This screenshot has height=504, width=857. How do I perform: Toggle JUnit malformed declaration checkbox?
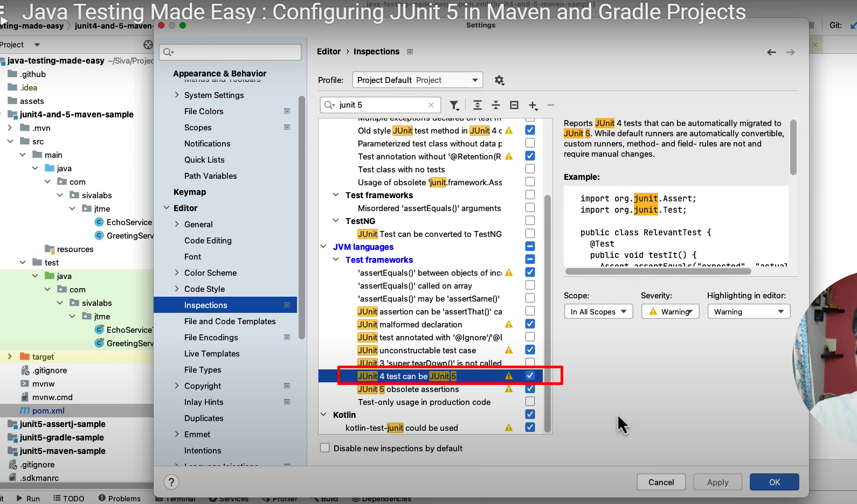point(530,324)
